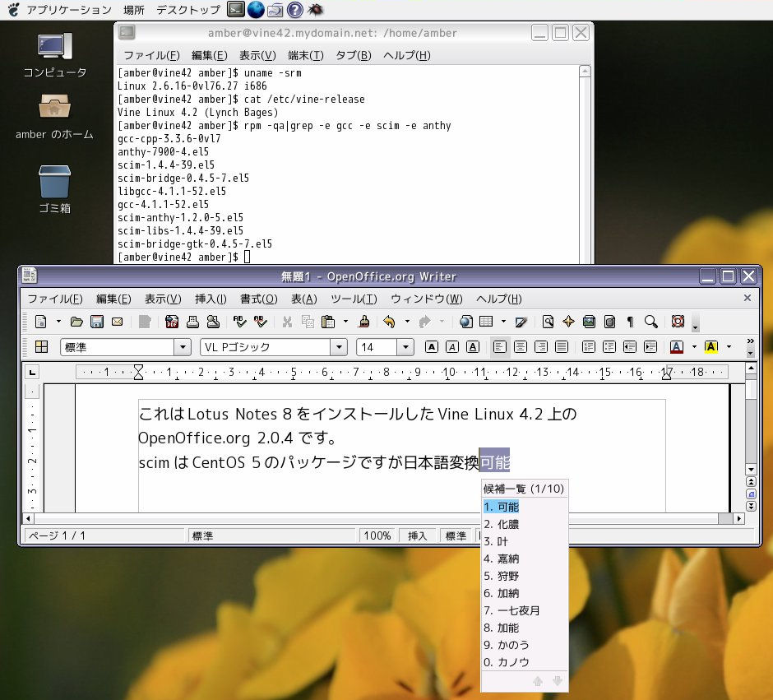Toggle underline formatting
Viewport: 773px width, 700px height.
[x=473, y=347]
